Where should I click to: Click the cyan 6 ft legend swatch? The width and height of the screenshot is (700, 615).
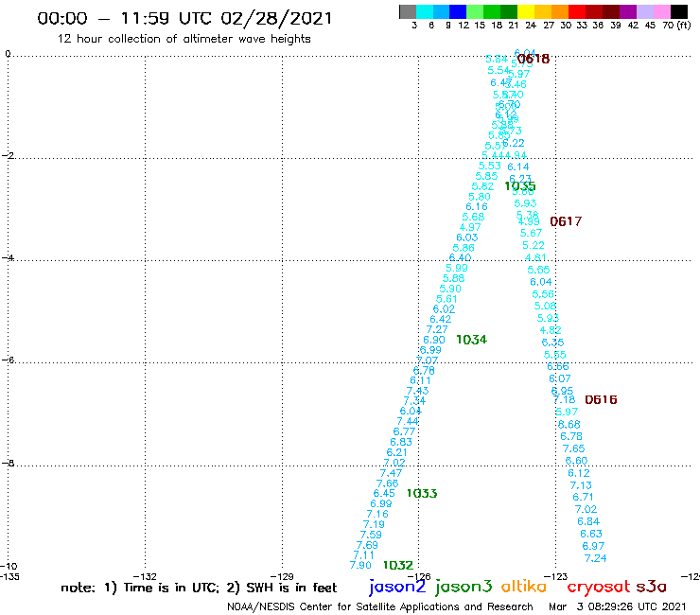tap(424, 11)
